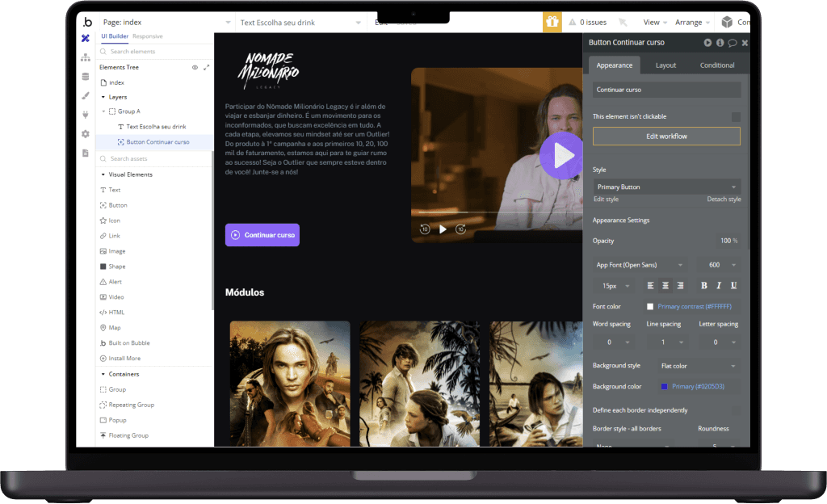Screen dimensions: 827x504
Task: Click the Search elements field
Action: coord(154,52)
